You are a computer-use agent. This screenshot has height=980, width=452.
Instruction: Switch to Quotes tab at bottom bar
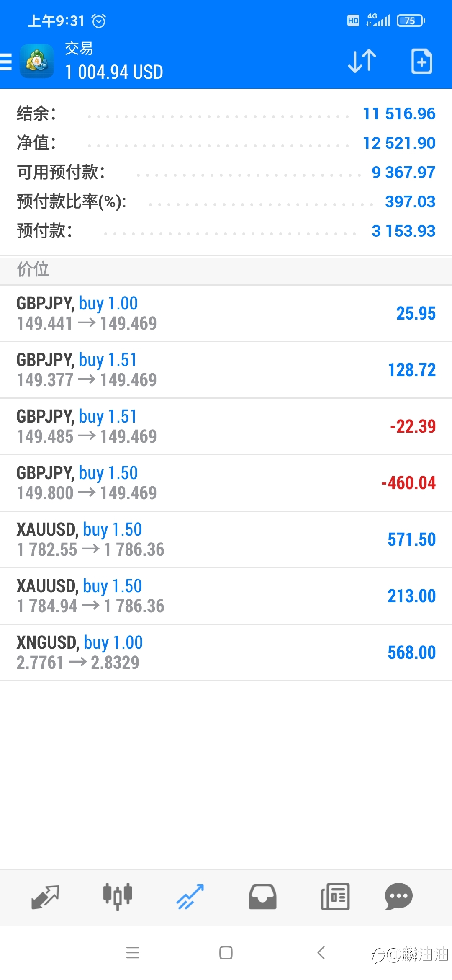pos(45,897)
